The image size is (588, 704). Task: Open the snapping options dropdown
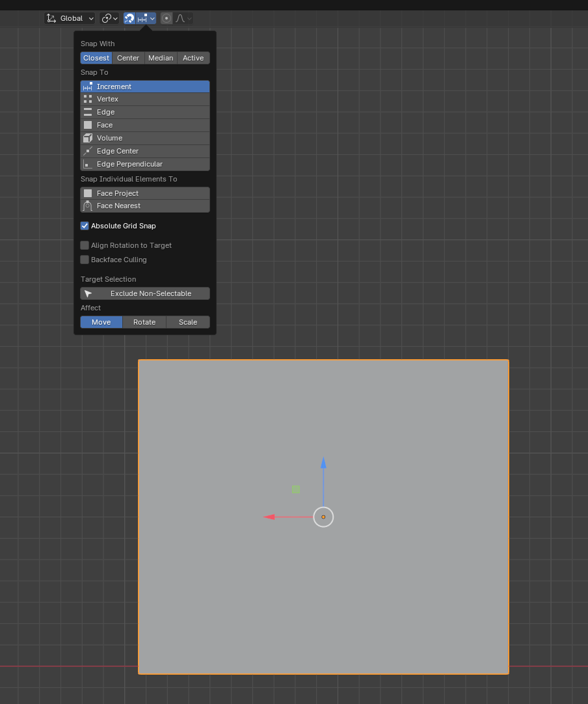click(x=146, y=18)
